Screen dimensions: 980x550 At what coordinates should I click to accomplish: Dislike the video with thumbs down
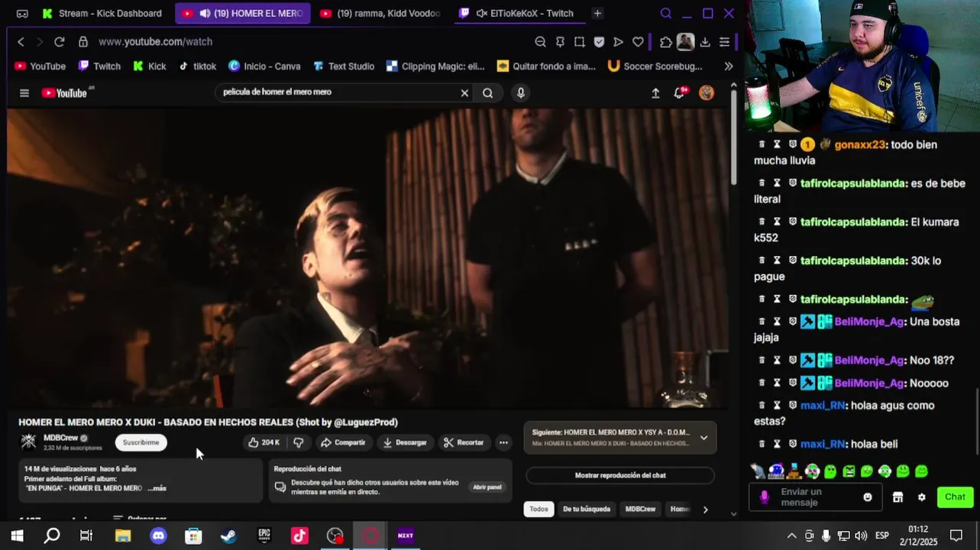coord(299,442)
